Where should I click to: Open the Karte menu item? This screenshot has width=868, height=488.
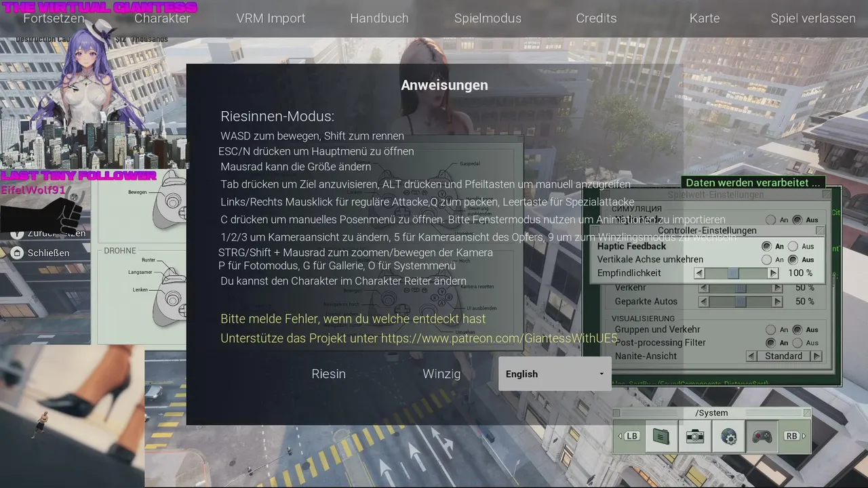[705, 18]
